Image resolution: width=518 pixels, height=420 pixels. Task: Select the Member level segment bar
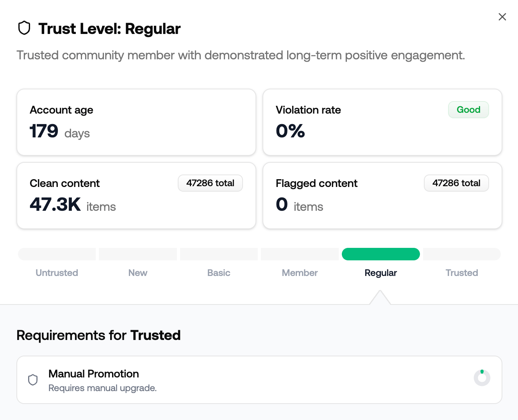click(x=300, y=254)
